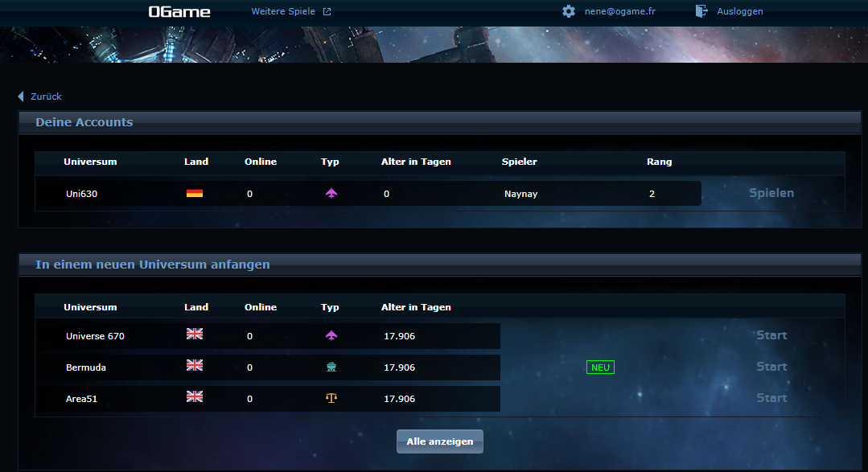Click player name Naynay
868x472 pixels.
(520, 194)
